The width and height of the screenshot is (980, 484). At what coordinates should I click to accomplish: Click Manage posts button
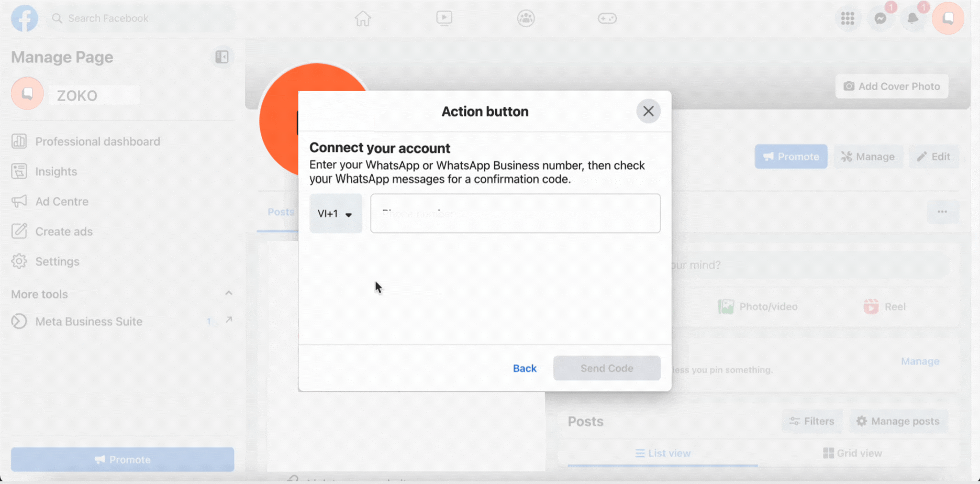tap(898, 421)
